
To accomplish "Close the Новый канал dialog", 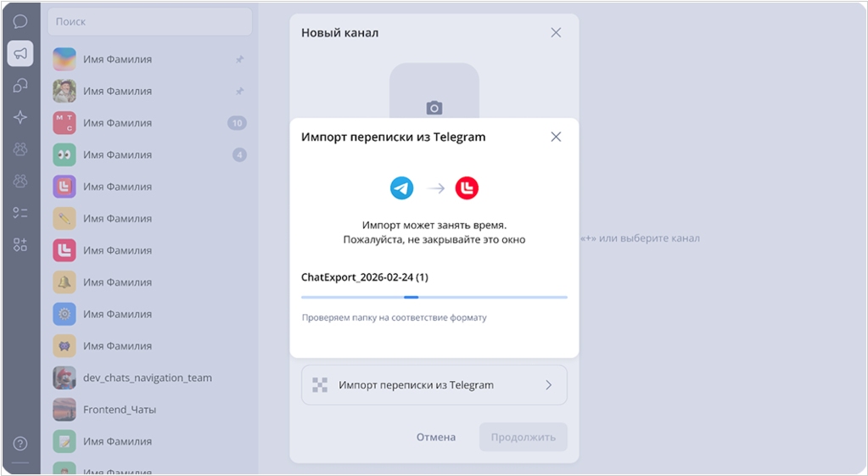I will pos(556,32).
